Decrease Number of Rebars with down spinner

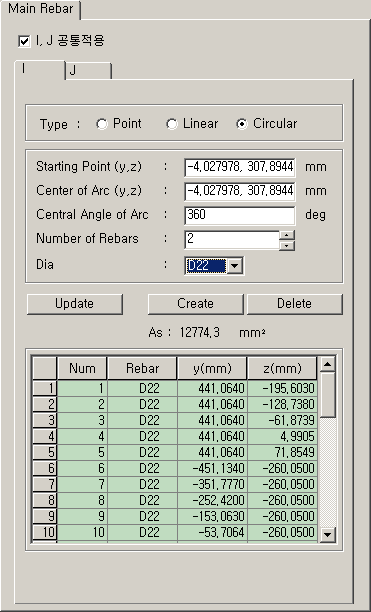click(287, 245)
